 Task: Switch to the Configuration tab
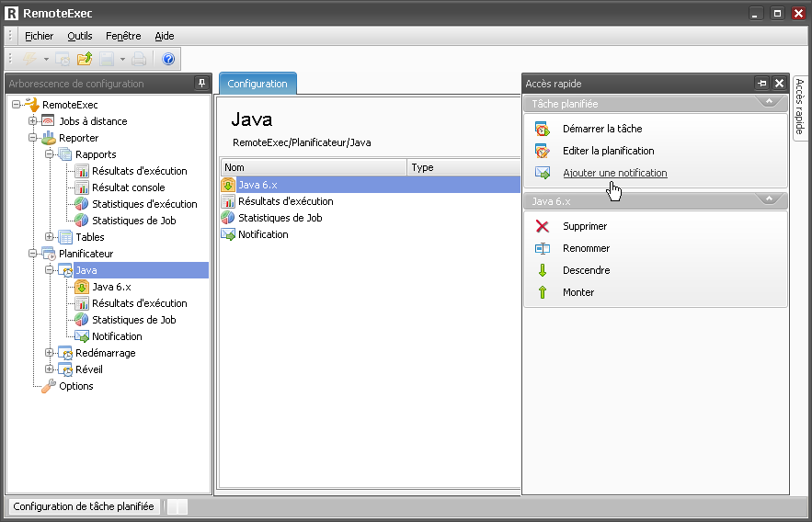click(257, 84)
